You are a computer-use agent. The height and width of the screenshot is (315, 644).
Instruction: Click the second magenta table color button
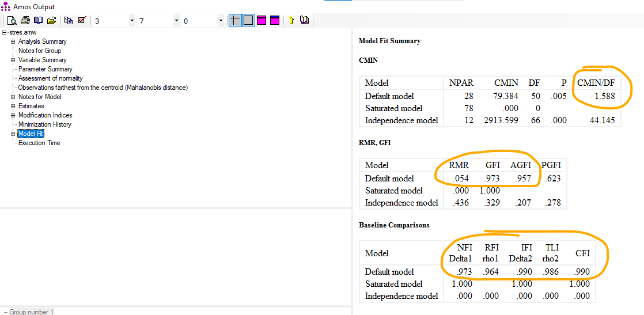[x=274, y=21]
